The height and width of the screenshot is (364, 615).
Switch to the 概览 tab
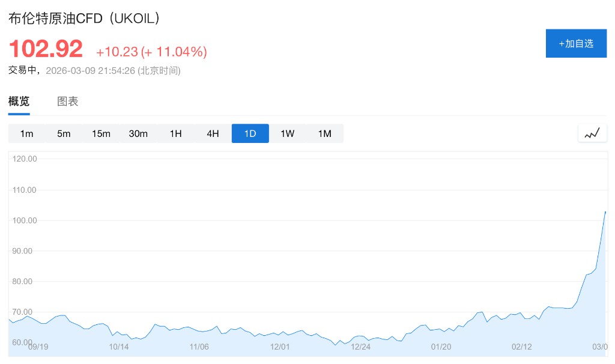click(x=19, y=102)
